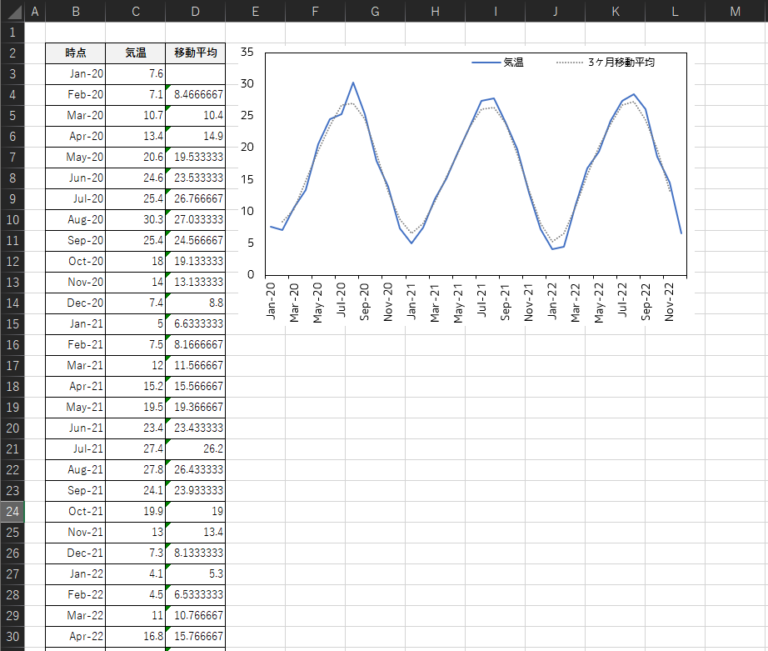Screen dimensions: 768x651
Task: Click the Dec-20 date cell
Action: click(x=75, y=302)
